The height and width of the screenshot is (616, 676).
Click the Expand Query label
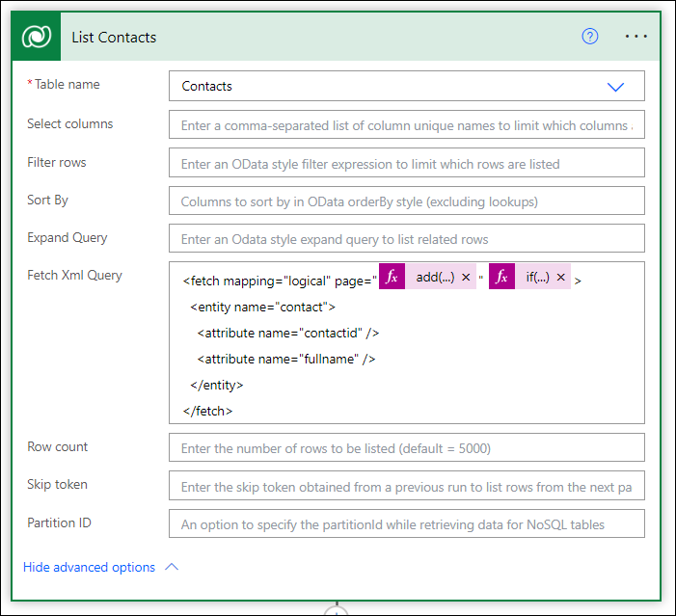pos(67,237)
